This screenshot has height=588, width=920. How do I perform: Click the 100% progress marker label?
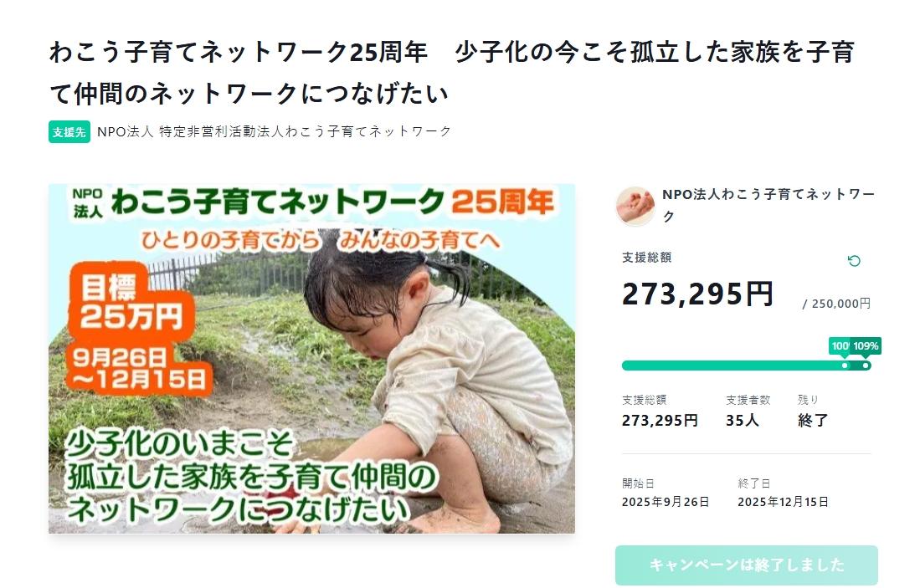click(840, 345)
